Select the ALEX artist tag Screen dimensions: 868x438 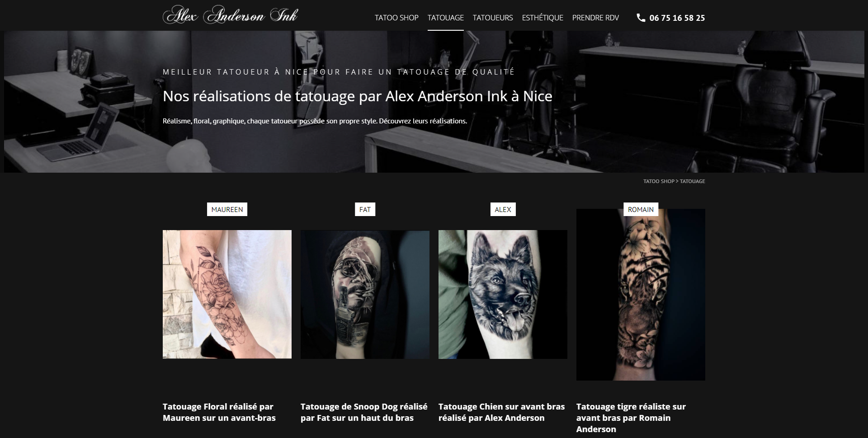click(x=503, y=209)
